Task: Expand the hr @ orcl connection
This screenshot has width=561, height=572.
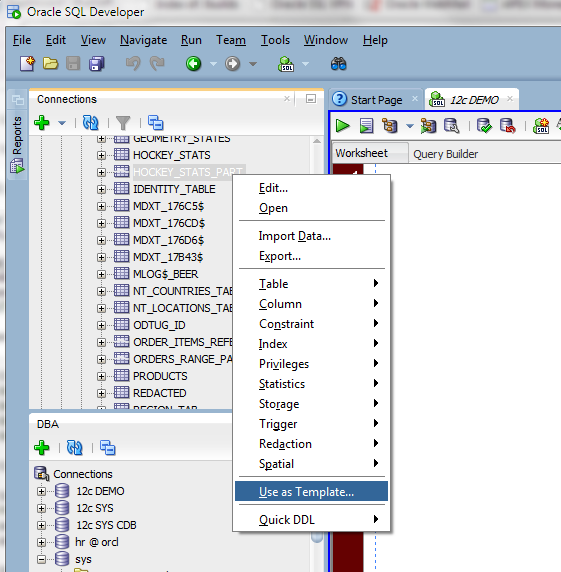Action: pos(41,542)
